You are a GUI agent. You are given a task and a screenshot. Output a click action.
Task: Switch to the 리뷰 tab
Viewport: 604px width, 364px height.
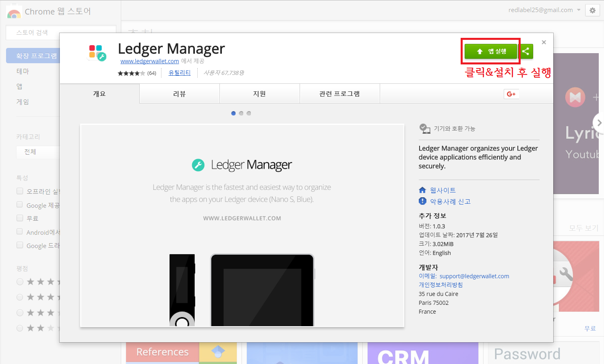(x=180, y=94)
